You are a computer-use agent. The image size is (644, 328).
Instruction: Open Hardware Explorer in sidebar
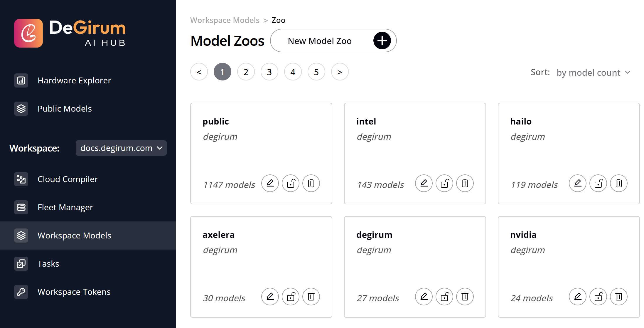click(x=74, y=80)
